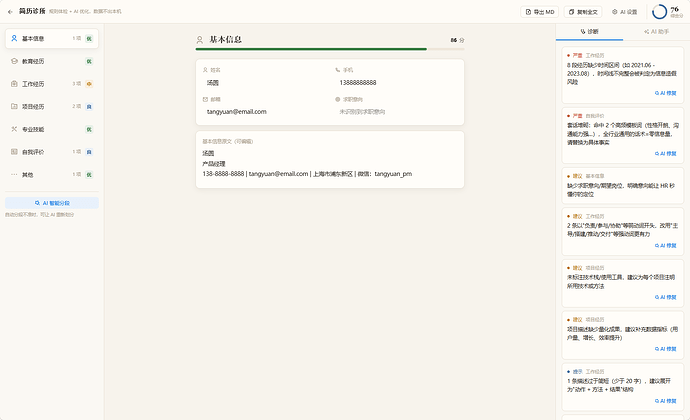Click the email input tangyuan@email.com
This screenshot has width=690, height=420.
[x=266, y=112]
